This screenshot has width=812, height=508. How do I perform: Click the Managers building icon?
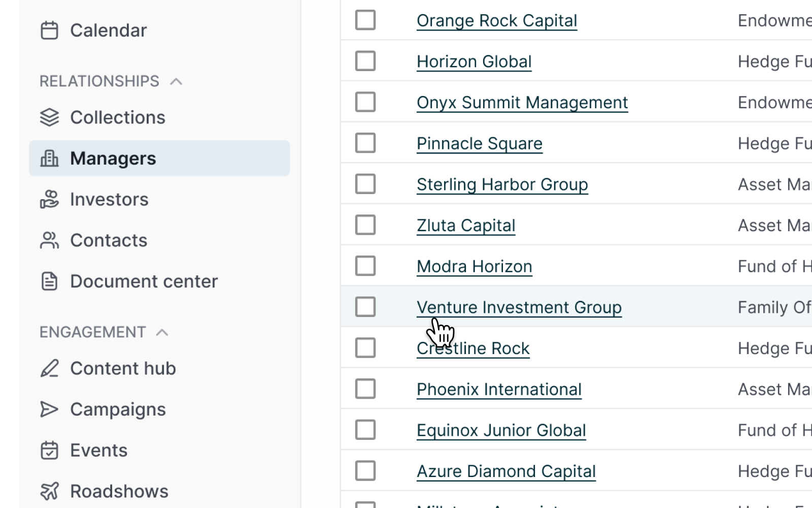[49, 158]
